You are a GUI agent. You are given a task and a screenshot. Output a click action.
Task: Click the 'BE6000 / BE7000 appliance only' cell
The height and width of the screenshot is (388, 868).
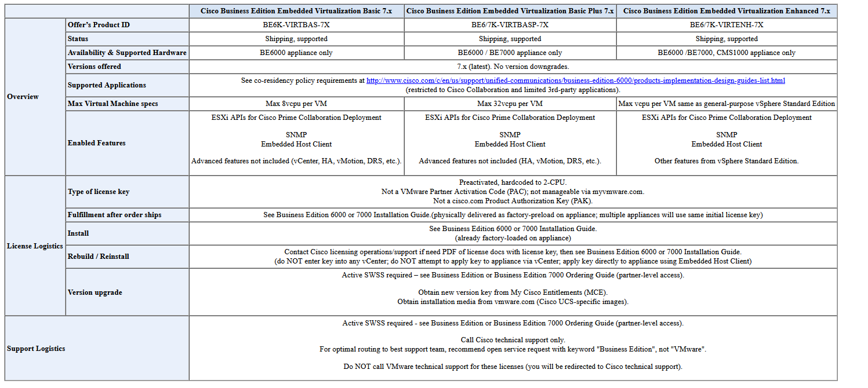tap(510, 53)
